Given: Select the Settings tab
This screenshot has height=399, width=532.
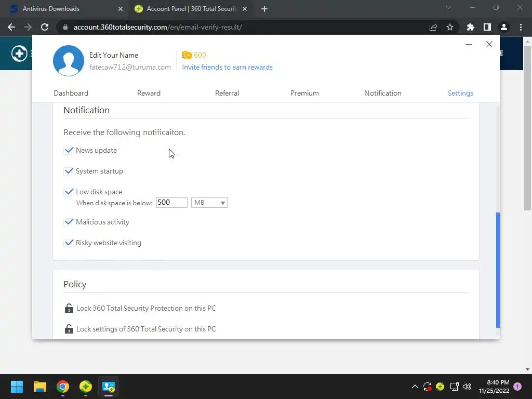Looking at the screenshot, I should (x=460, y=93).
